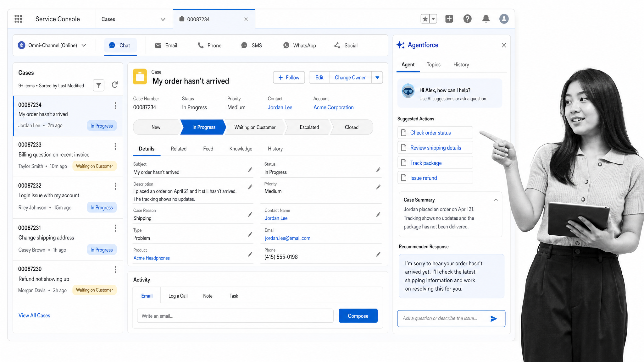Switch to the WhatsApp channel tab
The image size is (644, 362).
tap(300, 46)
